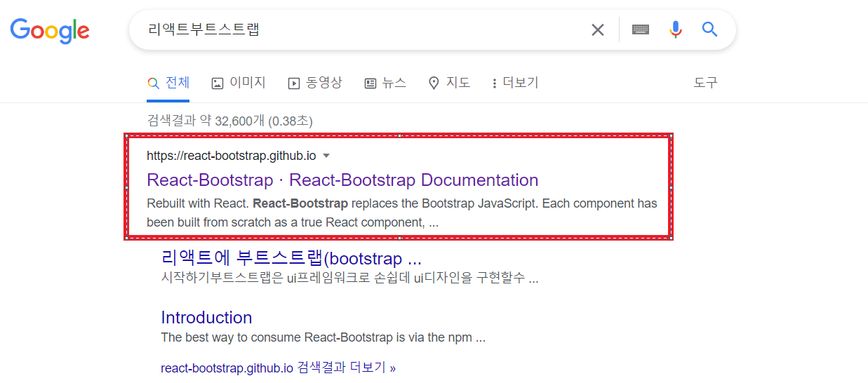
Task: Switch to the 이미지 tab
Action: click(x=239, y=83)
